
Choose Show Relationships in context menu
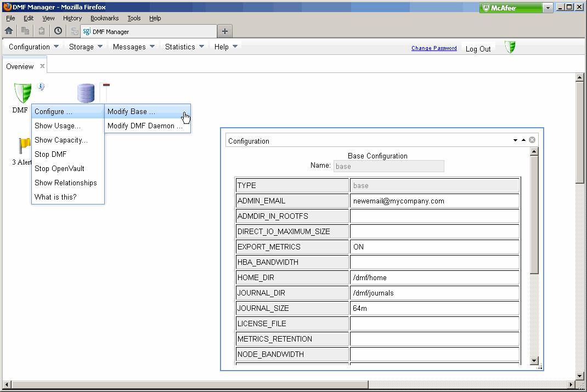68,183
